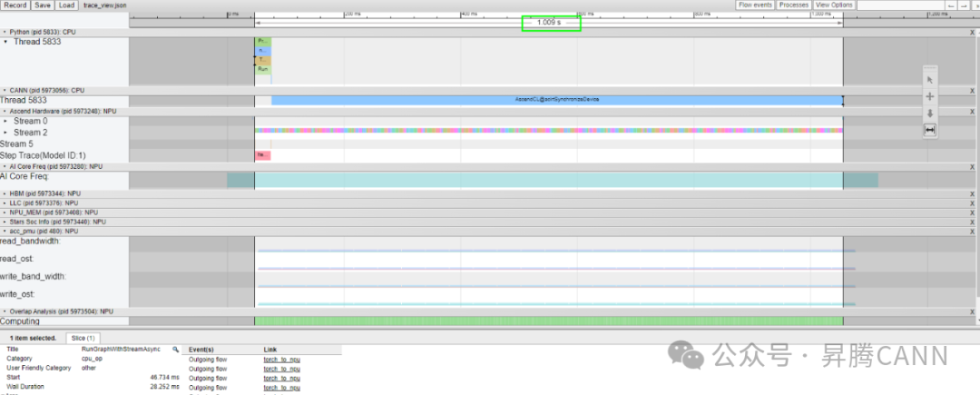Screen dimensions: 980x395
Task: Select the Stream 5 track label
Action: (15, 143)
